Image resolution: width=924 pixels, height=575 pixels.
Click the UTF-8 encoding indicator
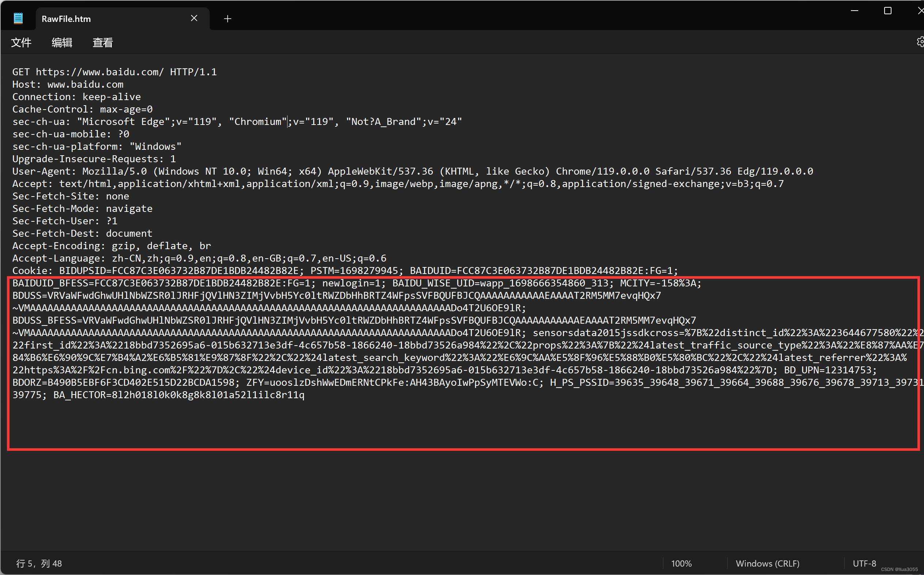point(864,563)
